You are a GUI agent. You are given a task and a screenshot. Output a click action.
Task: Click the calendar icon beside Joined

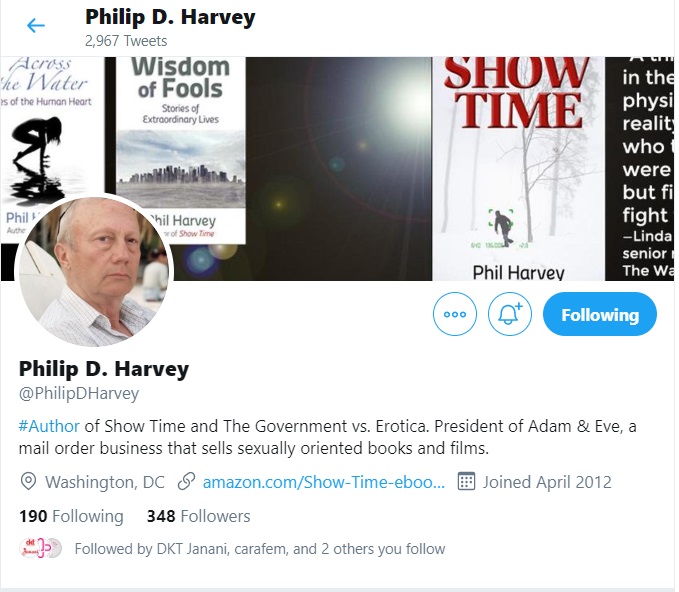coord(466,482)
